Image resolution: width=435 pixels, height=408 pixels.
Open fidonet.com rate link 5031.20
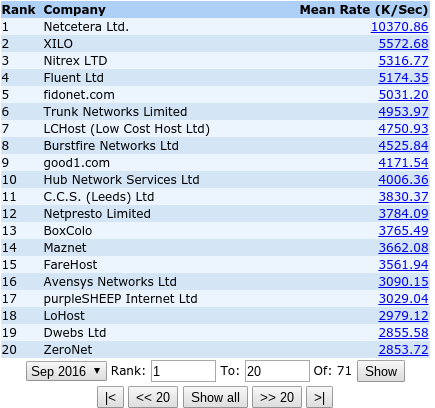(403, 95)
